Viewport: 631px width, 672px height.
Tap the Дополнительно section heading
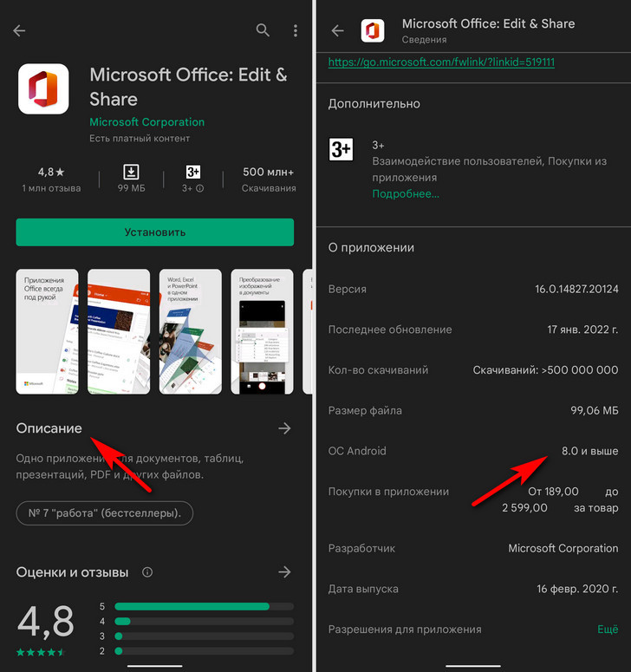pyautogui.click(x=374, y=104)
